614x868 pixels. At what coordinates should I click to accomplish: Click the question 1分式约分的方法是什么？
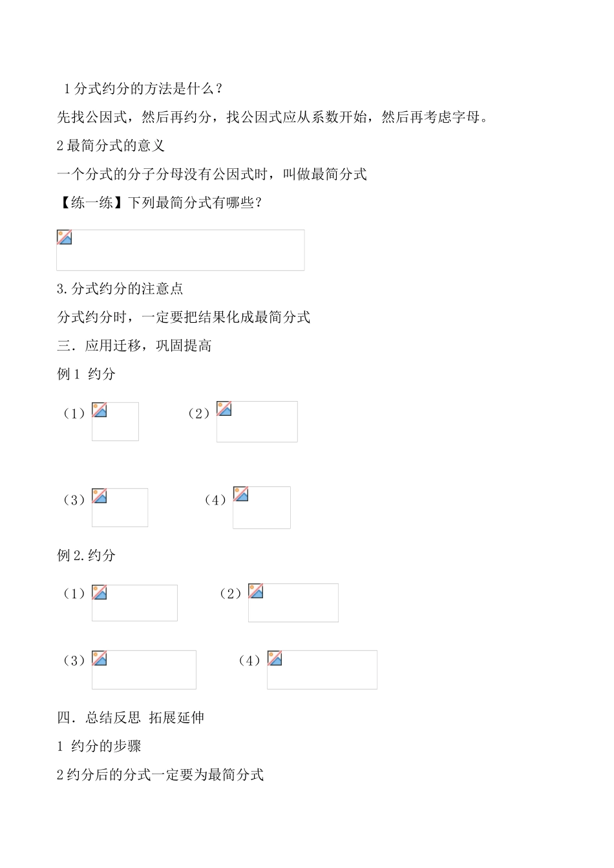(x=143, y=89)
